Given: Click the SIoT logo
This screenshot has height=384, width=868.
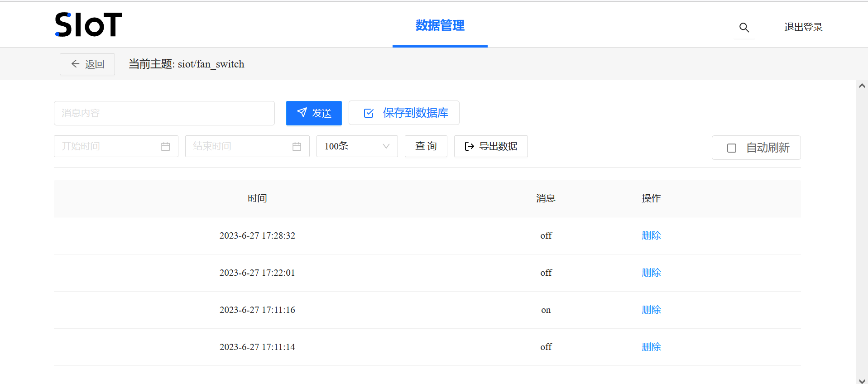Looking at the screenshot, I should [x=89, y=24].
